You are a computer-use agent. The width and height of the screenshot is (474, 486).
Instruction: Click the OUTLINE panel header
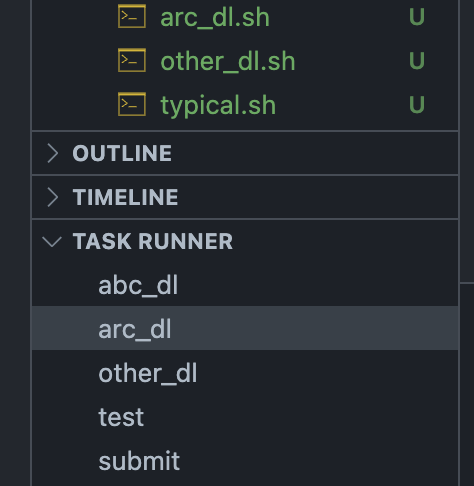click(x=245, y=153)
